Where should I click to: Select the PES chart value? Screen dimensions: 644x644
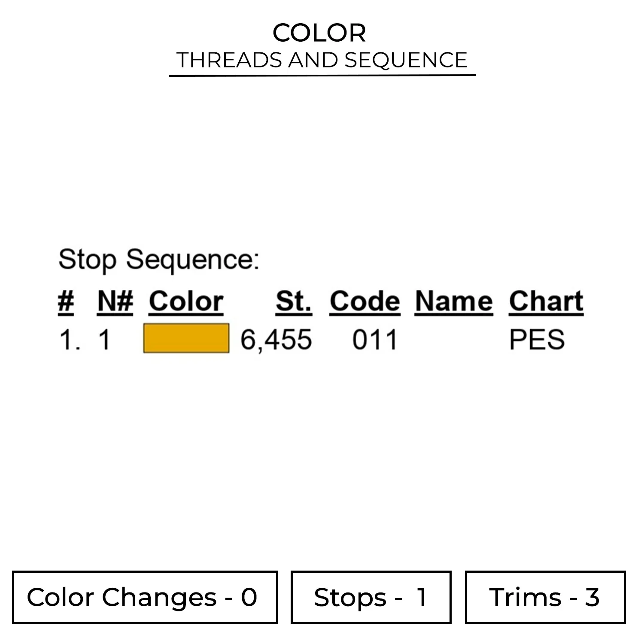pos(537,340)
